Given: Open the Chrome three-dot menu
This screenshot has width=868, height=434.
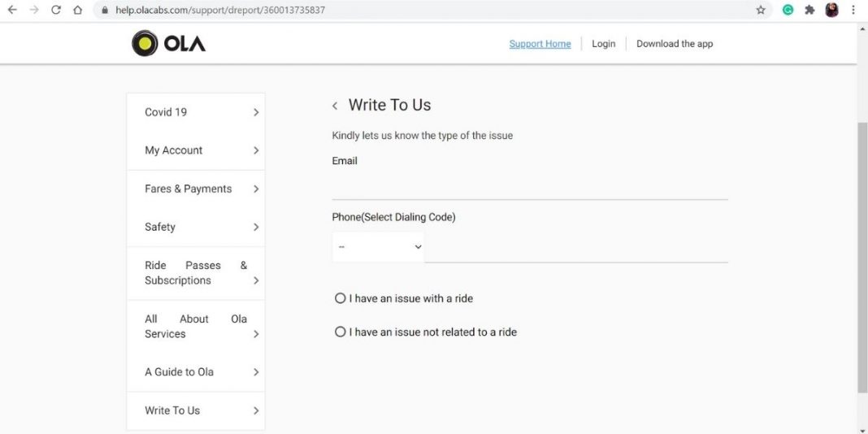Looking at the screenshot, I should click(x=853, y=10).
